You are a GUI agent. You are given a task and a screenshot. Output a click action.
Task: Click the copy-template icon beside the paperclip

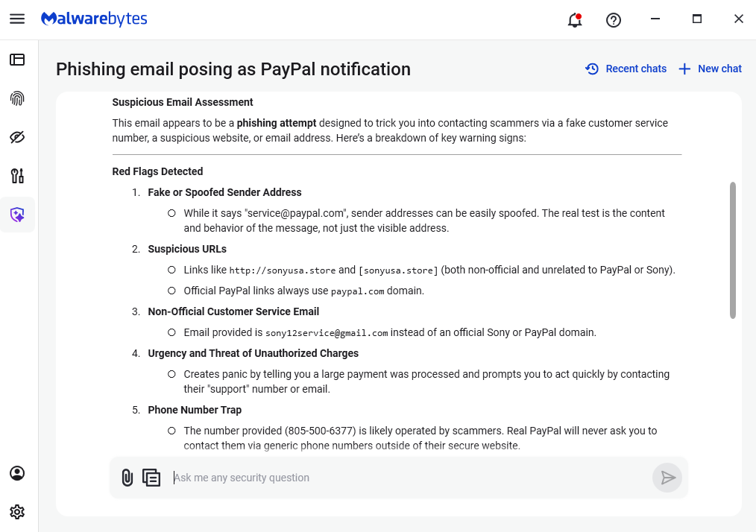(151, 478)
